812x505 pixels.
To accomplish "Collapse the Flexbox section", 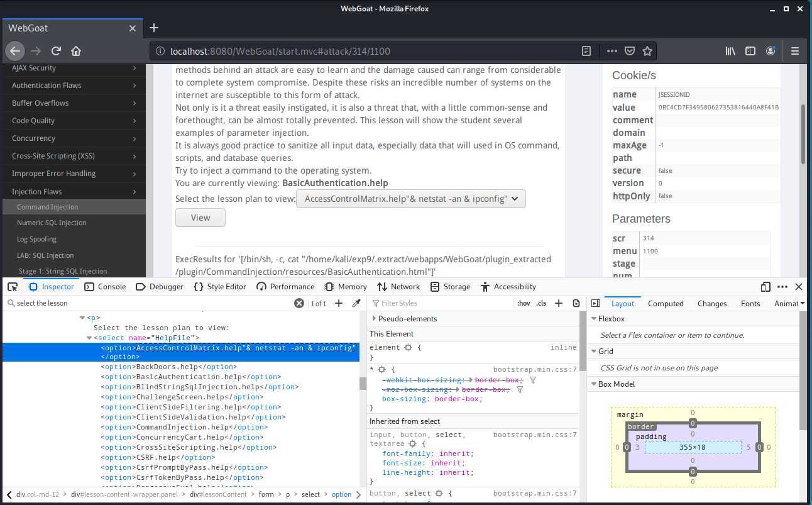I will point(594,319).
